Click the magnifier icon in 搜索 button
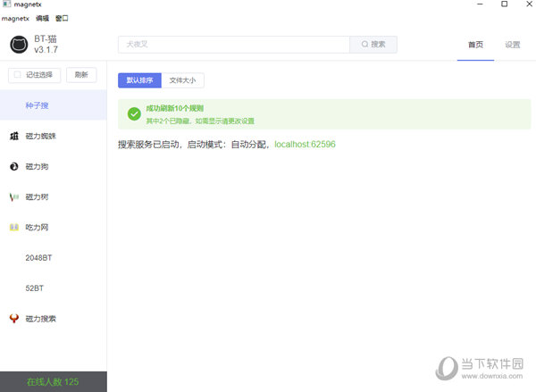The height and width of the screenshot is (392, 536). tap(364, 45)
